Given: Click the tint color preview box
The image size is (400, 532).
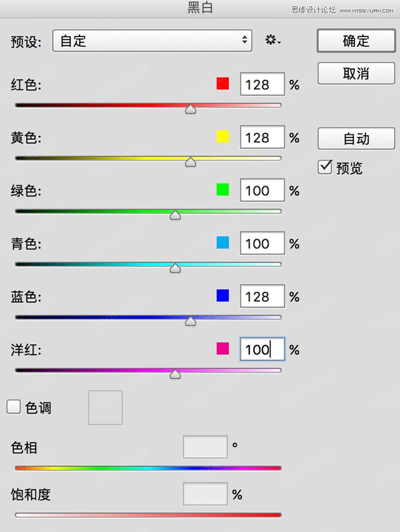Looking at the screenshot, I should (105, 408).
